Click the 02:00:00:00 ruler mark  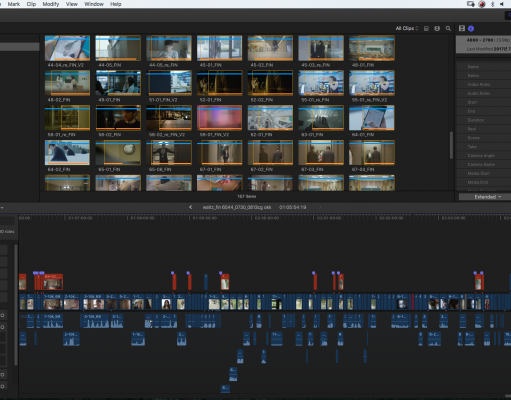point(267,218)
